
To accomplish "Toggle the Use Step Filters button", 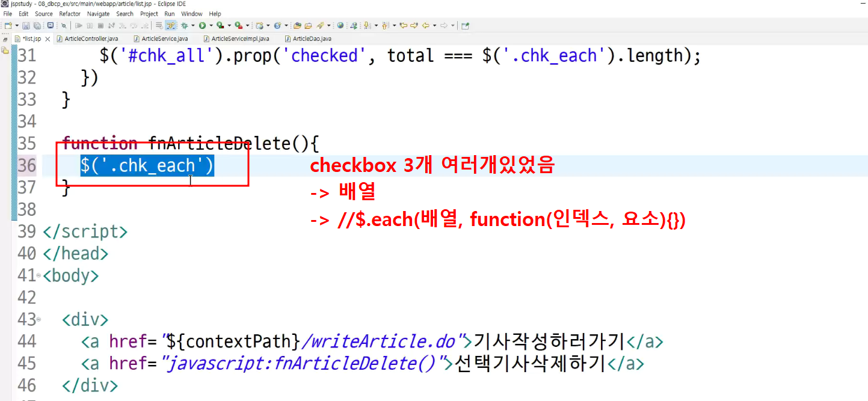I will [171, 25].
